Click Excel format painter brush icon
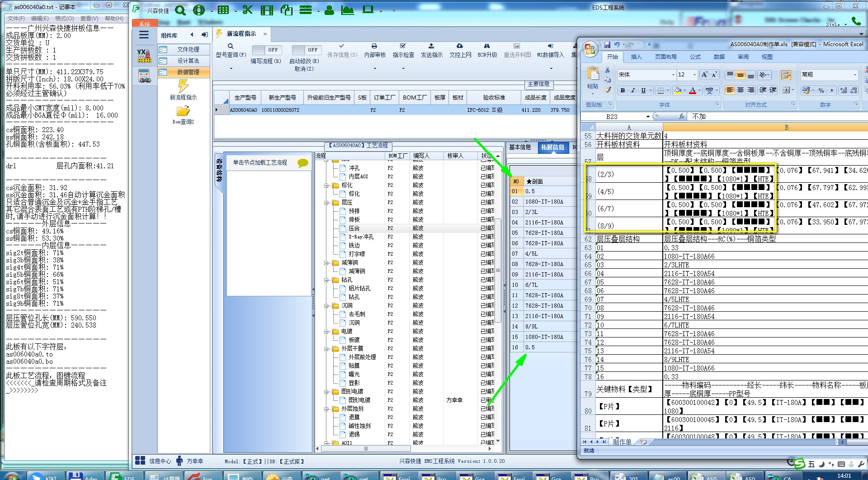 pyautogui.click(x=608, y=90)
